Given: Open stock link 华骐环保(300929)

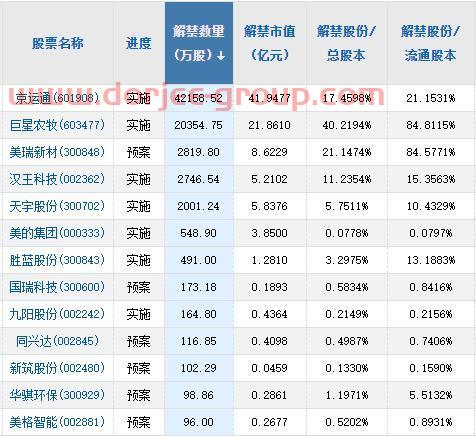Looking at the screenshot, I should (x=57, y=395).
